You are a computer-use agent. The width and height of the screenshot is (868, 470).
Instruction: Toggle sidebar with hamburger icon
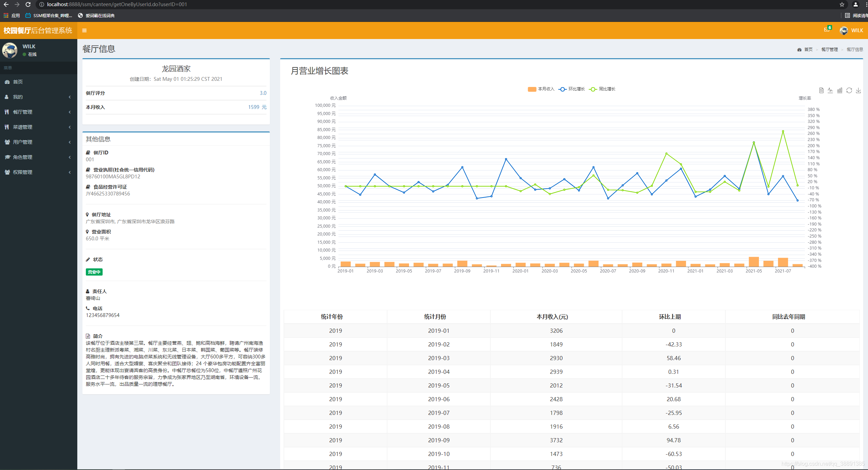(x=84, y=30)
